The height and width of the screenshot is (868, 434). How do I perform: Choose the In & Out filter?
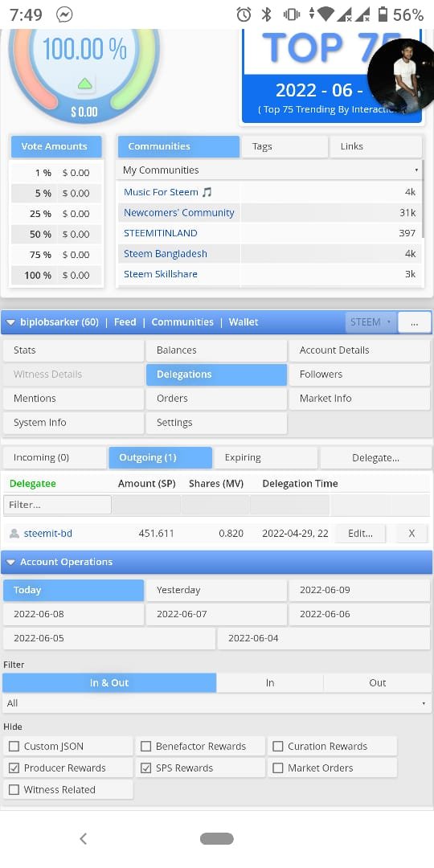[x=109, y=683]
